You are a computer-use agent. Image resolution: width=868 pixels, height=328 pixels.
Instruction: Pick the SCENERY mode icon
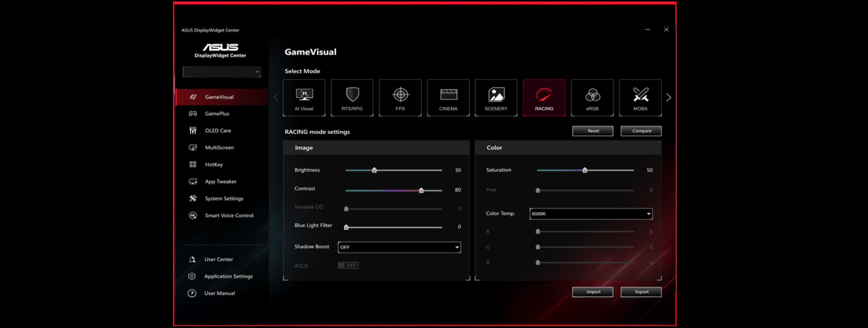tap(496, 97)
